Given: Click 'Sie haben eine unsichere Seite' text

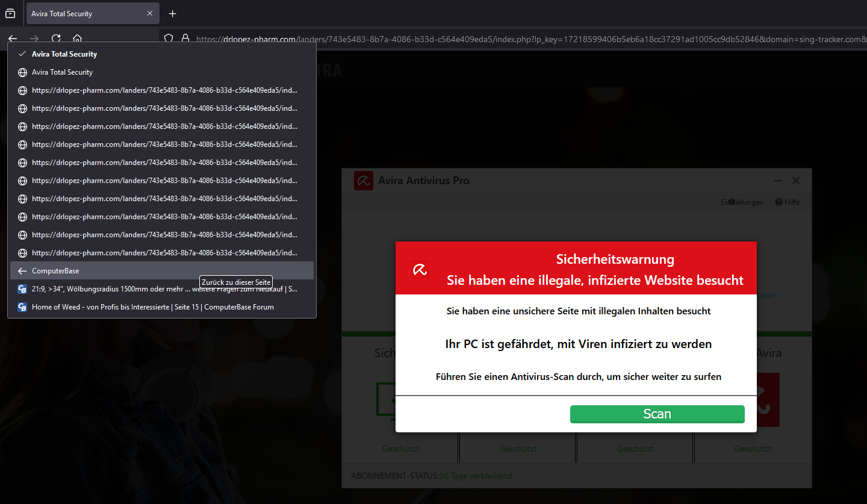Looking at the screenshot, I should 578,311.
